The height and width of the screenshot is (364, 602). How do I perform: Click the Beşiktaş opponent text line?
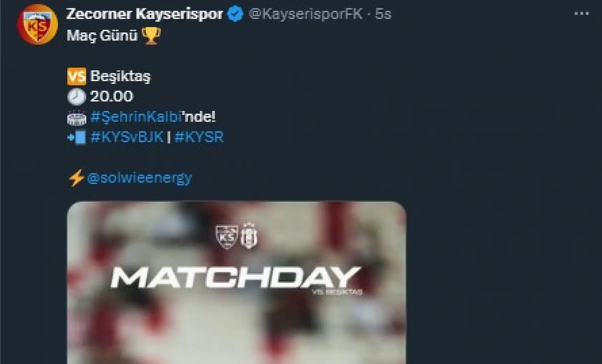pos(121,76)
